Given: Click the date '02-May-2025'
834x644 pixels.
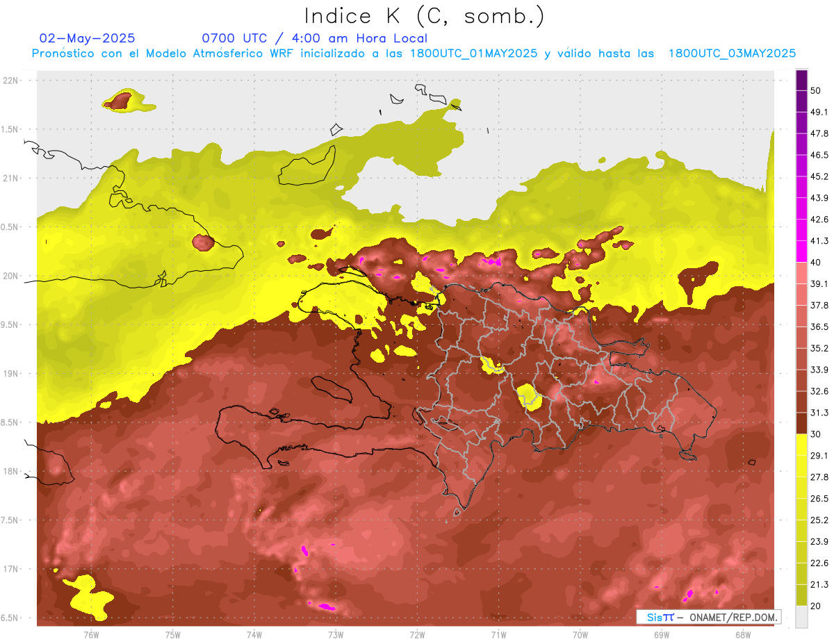Looking at the screenshot, I should pos(88,38).
